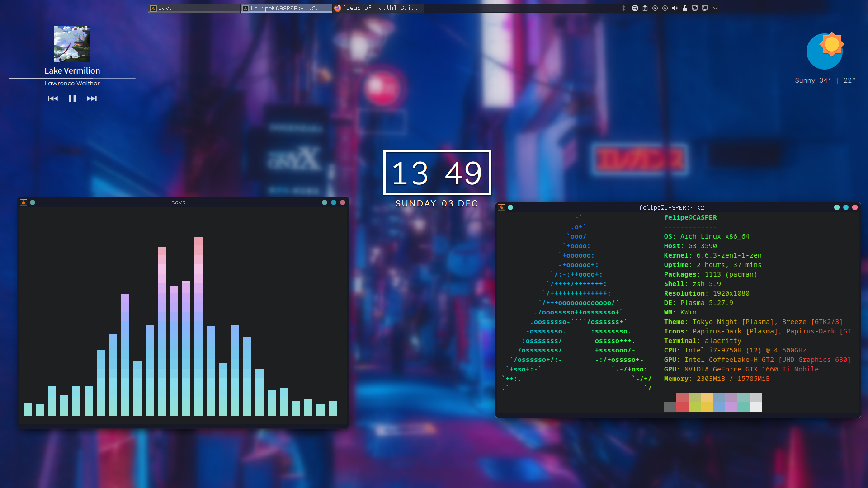
Task: Minimize the cava window
Action: tap(325, 202)
